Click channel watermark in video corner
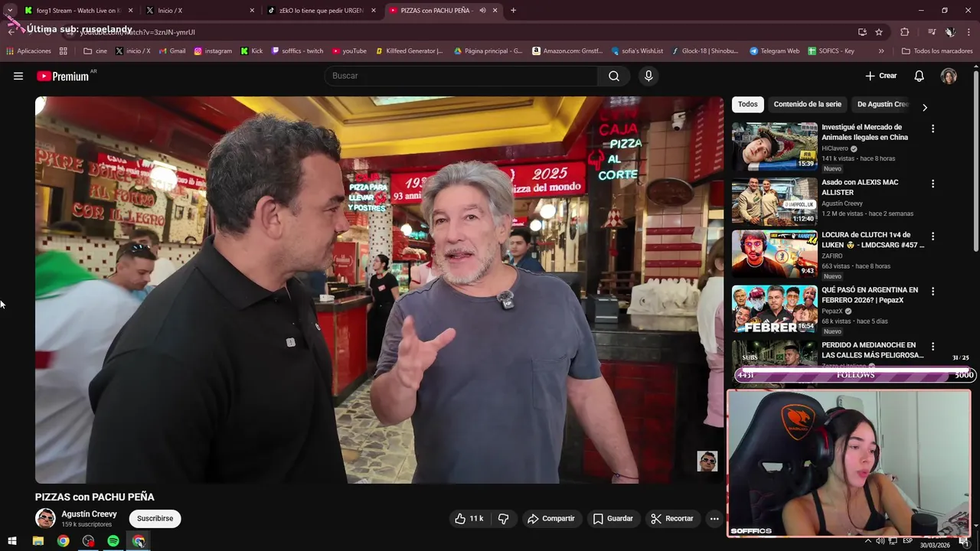Viewport: 980px width, 551px height. click(x=707, y=461)
